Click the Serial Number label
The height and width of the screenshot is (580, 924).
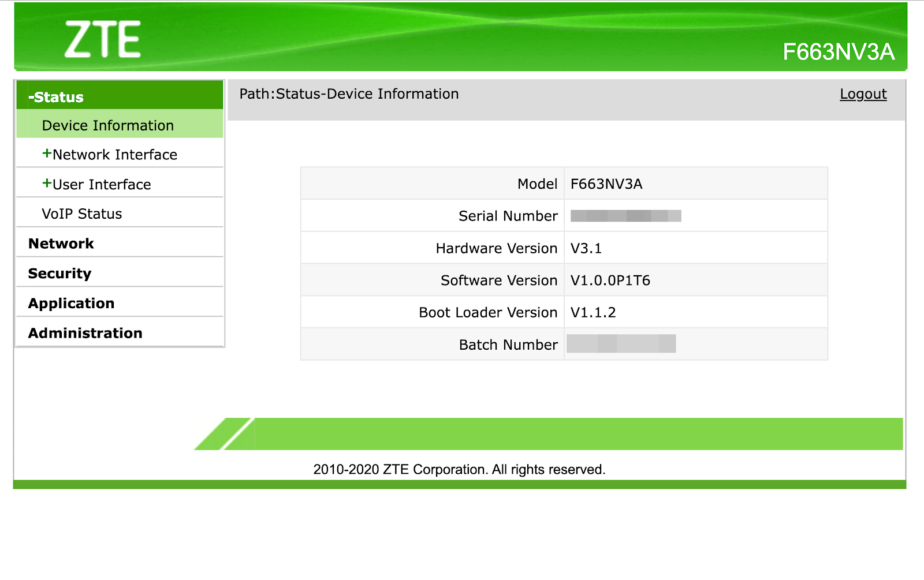(508, 216)
